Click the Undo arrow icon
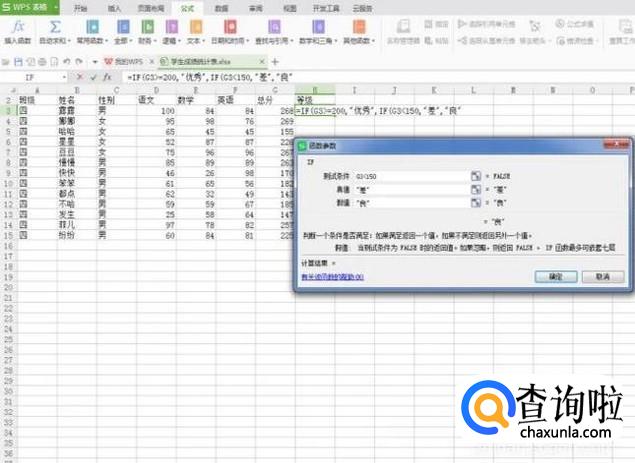 (x=67, y=62)
